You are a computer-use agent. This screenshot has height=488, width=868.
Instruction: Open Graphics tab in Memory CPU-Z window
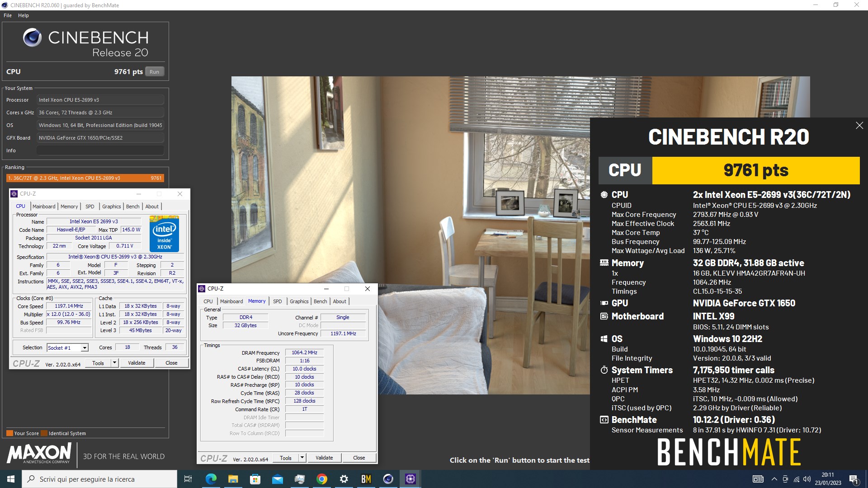(x=299, y=301)
